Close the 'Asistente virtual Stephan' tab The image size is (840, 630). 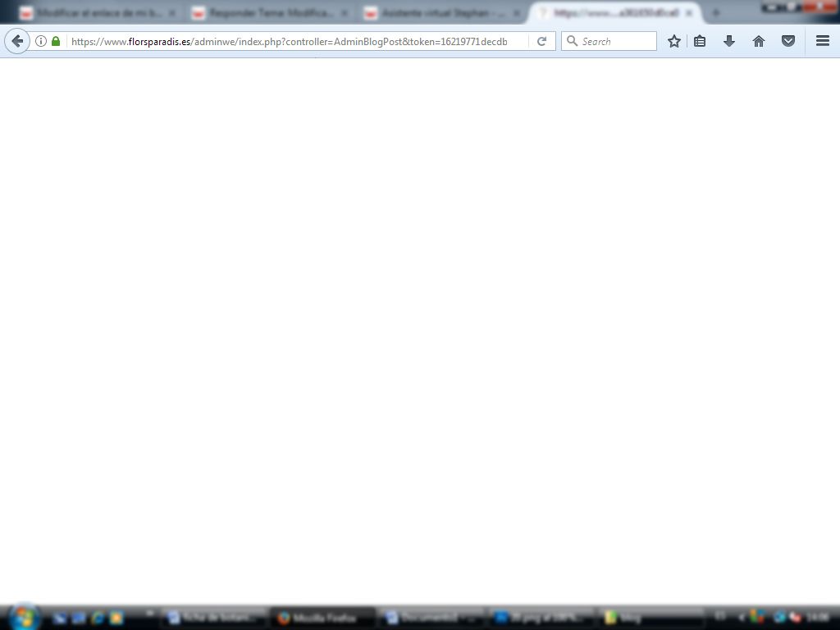click(517, 13)
